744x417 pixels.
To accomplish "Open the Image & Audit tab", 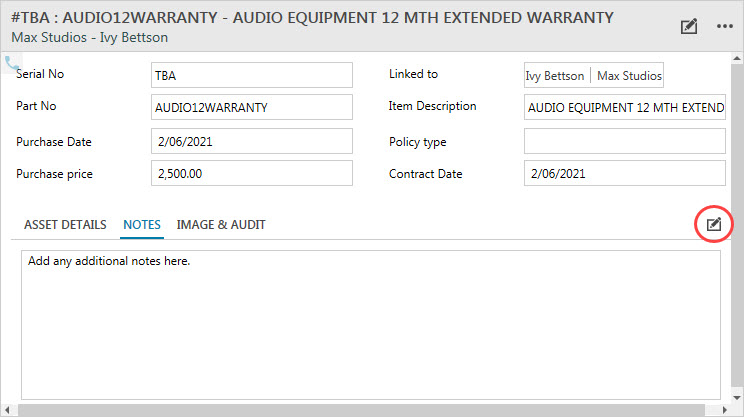I will pyautogui.click(x=221, y=225).
